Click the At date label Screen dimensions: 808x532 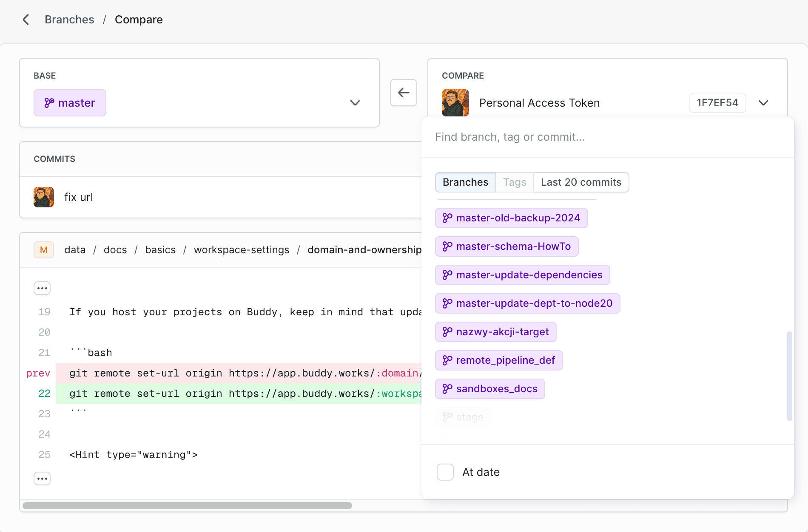(481, 472)
